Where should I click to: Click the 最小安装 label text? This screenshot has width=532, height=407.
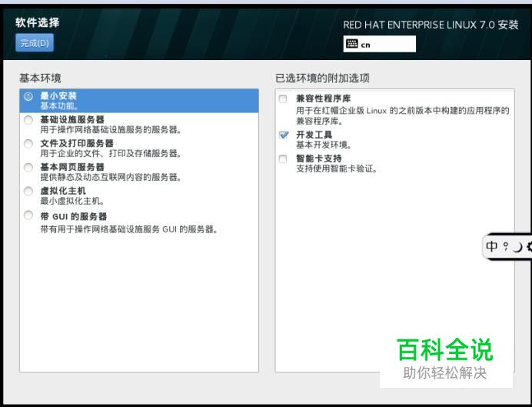[58, 95]
